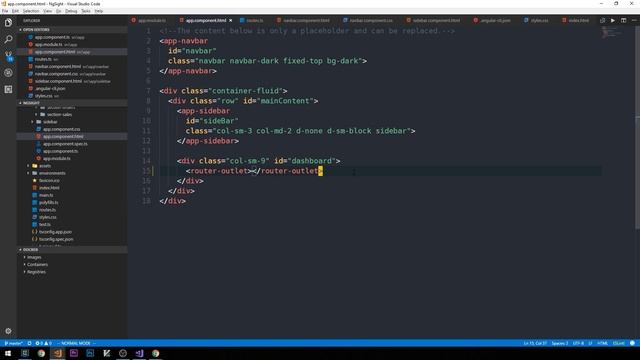Open the Manage gear at bottom left
Screen dimensions: 640x360
[x=8, y=331]
